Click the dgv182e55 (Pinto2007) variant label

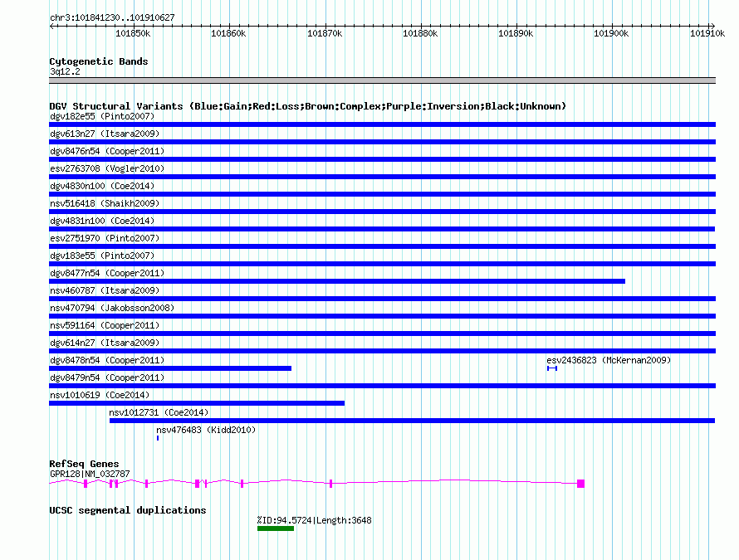click(102, 116)
